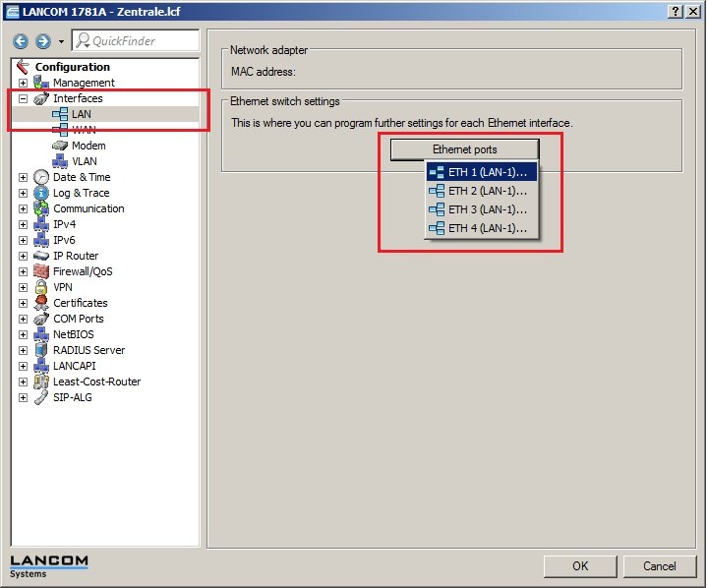The height and width of the screenshot is (588, 708).
Task: Click the Firewall/QoS brick wall icon
Action: [40, 271]
